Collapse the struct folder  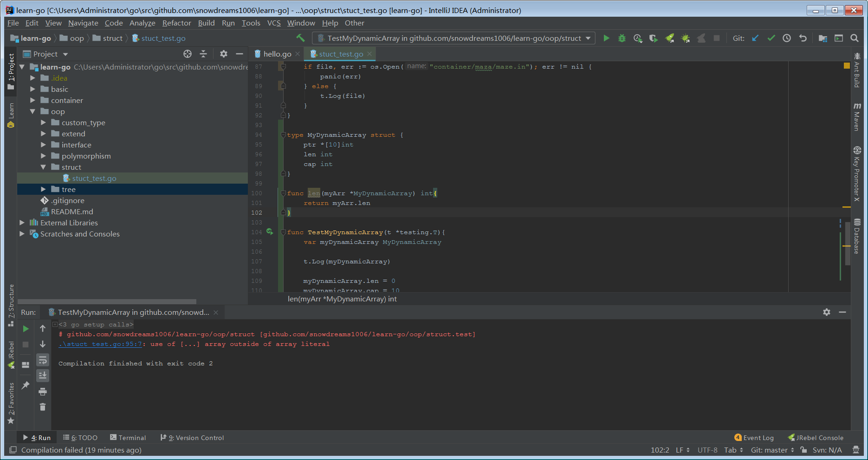(x=43, y=167)
